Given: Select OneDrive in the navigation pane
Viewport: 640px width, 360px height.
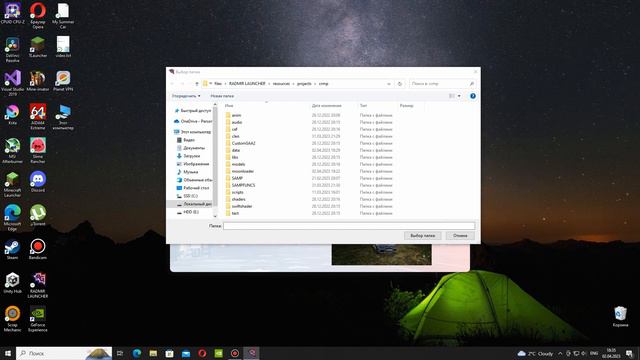Looking at the screenshot, I should (193, 121).
